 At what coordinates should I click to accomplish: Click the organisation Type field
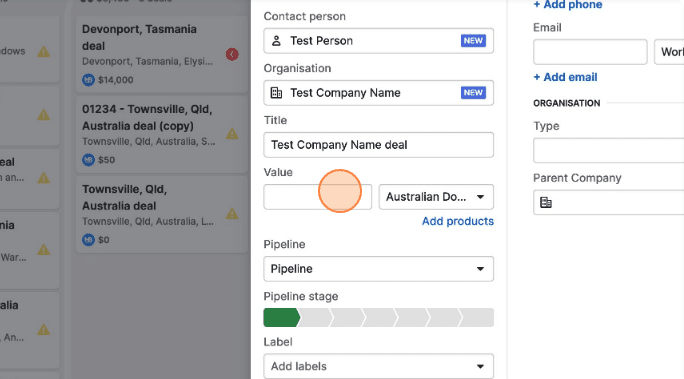click(x=609, y=150)
